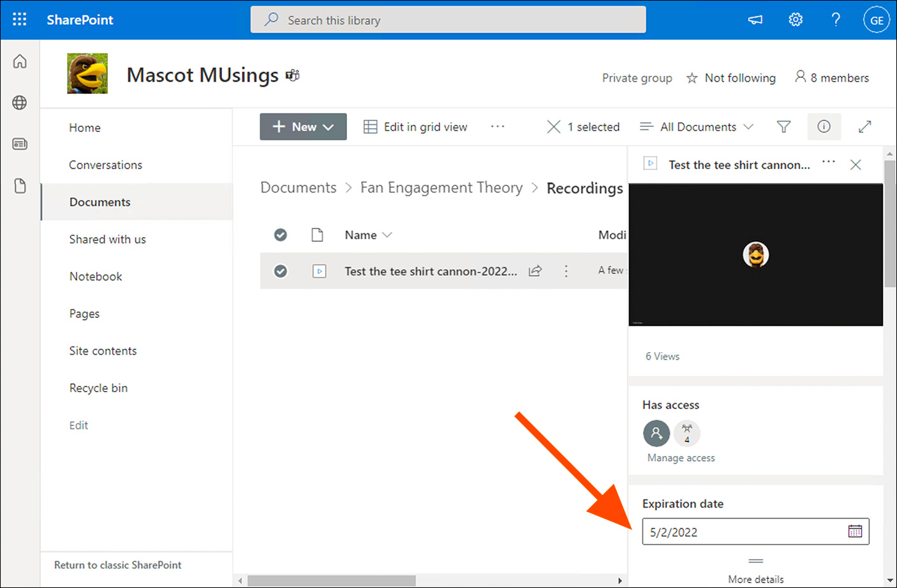Viewport: 897px width, 588px height.
Task: Click Return to classic SharePoint link
Action: click(x=117, y=565)
